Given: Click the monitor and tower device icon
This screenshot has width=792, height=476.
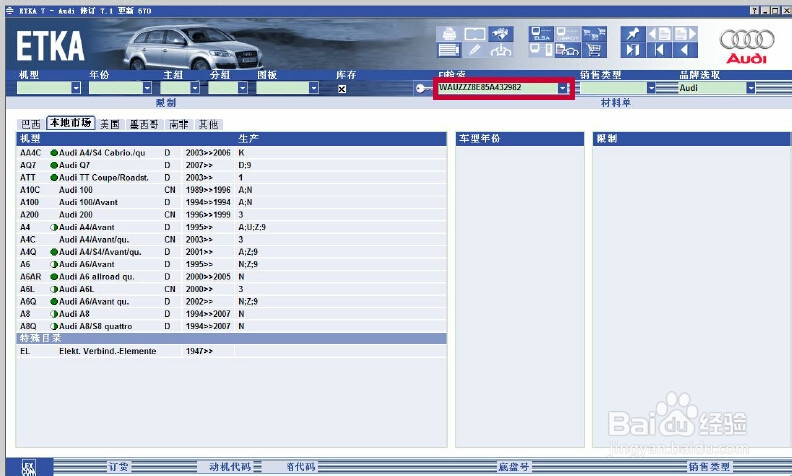Looking at the screenshot, I should click(541, 50).
